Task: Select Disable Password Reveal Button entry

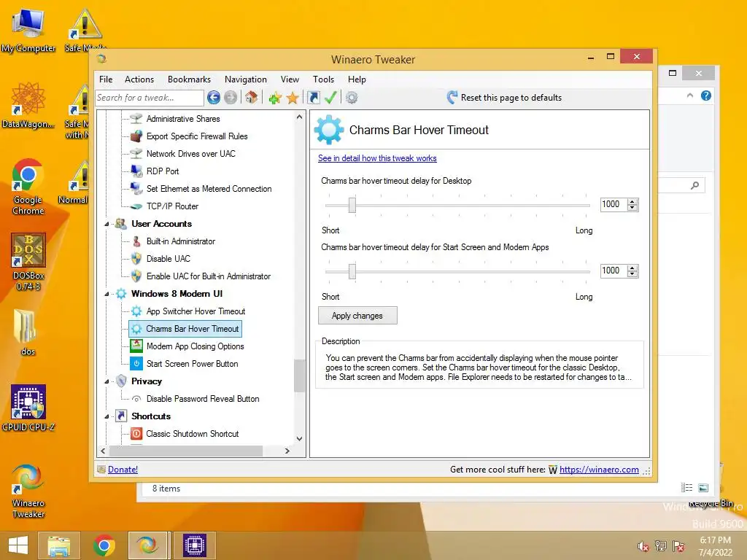Action: tap(203, 399)
